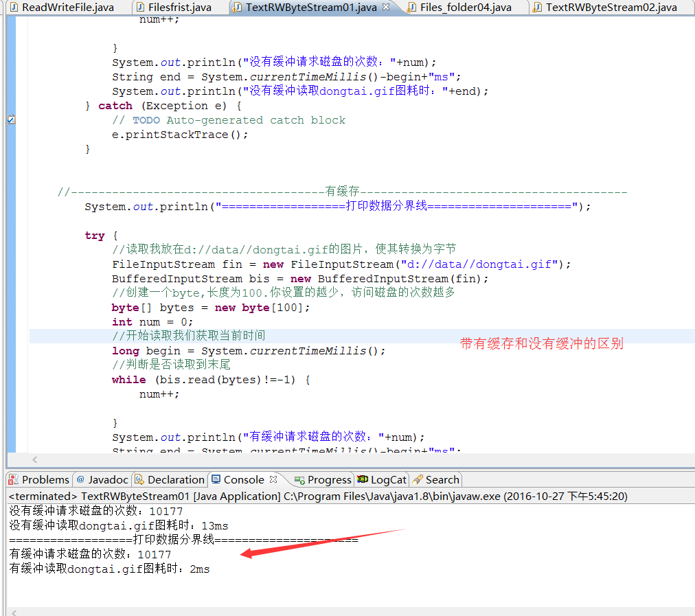Click the 'int num = 0;' line
Screen dimensions: 695x616
click(x=152, y=322)
